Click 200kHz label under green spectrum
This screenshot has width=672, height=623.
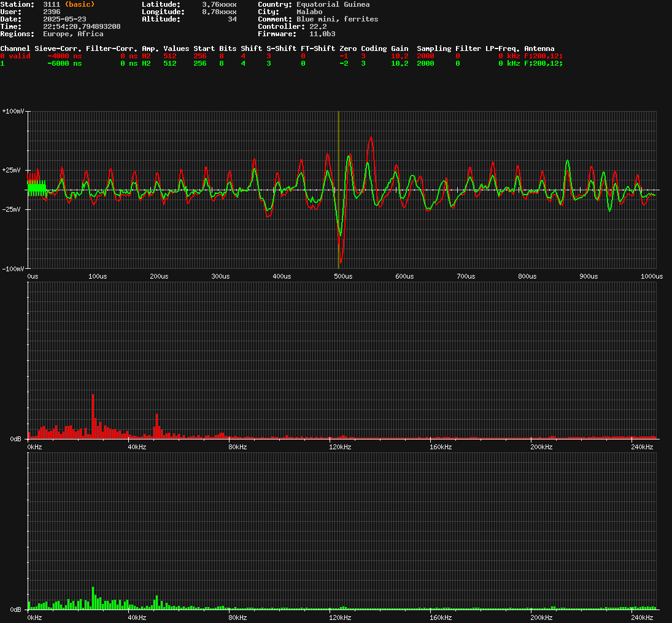pyautogui.click(x=541, y=617)
